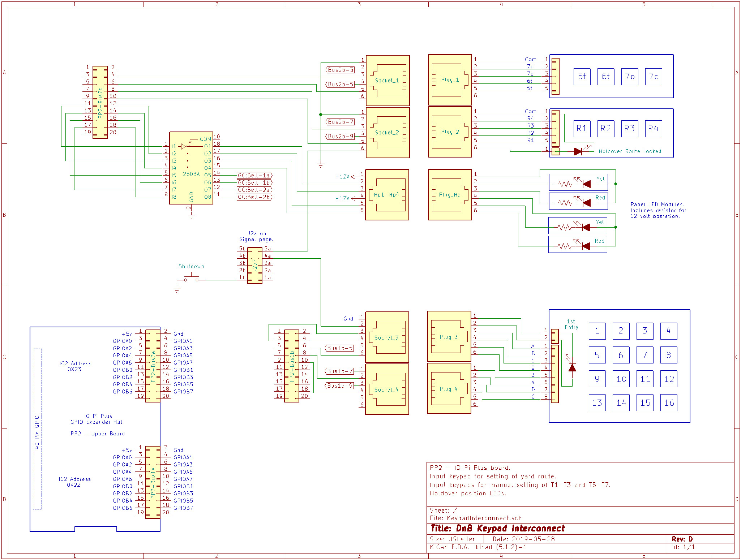The image size is (741, 560).
Task: Click the Bus2b-7 net label
Action: coord(340,122)
